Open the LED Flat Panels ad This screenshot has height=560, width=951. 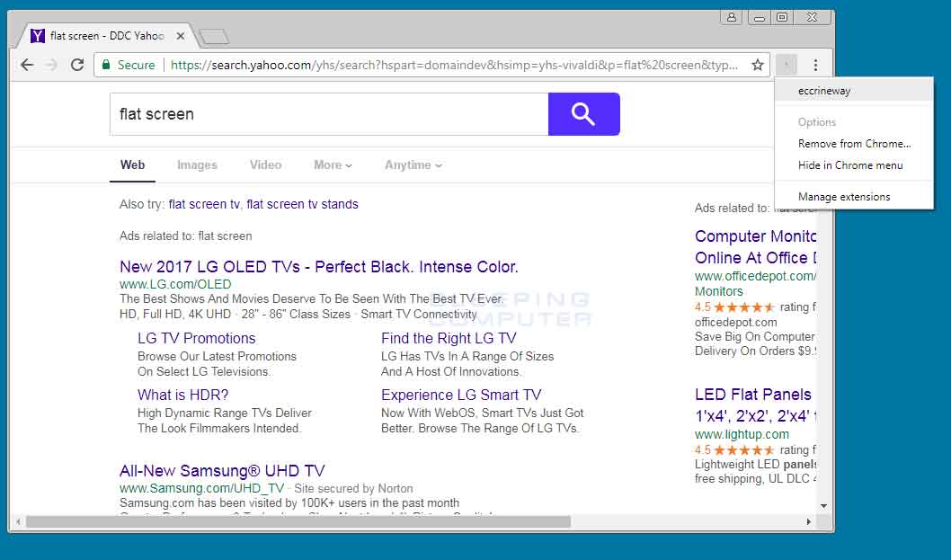tap(756, 405)
